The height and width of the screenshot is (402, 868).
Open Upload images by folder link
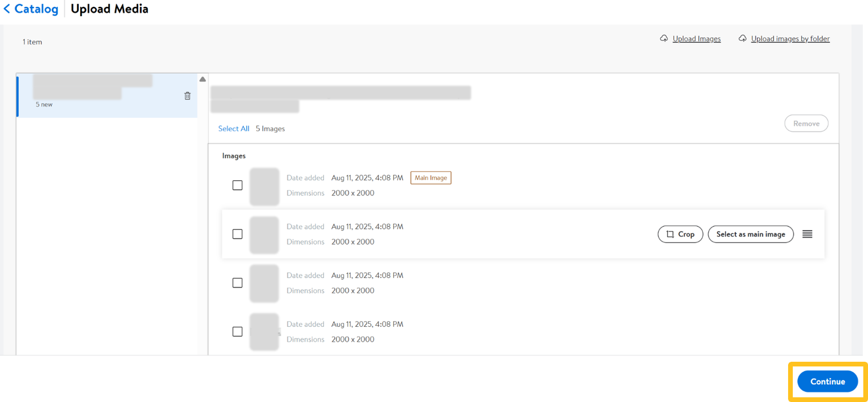point(790,39)
